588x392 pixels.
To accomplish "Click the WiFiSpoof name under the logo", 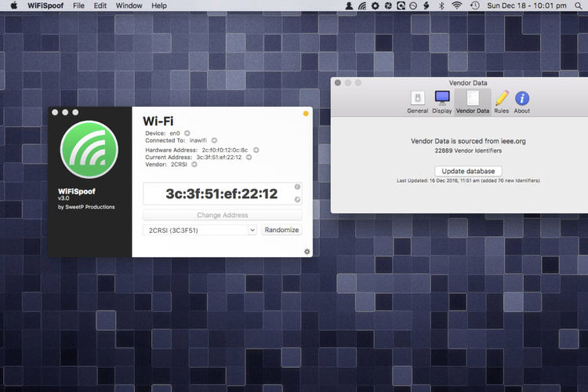I will [x=76, y=191].
